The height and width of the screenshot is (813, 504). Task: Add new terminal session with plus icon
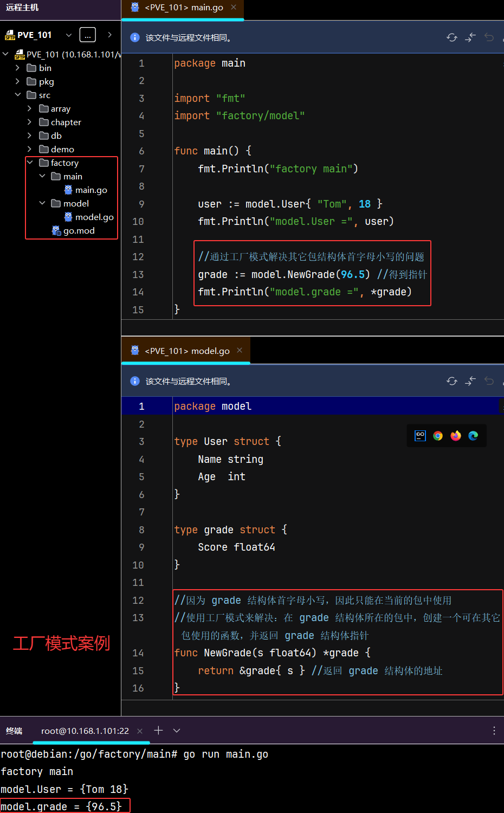158,731
